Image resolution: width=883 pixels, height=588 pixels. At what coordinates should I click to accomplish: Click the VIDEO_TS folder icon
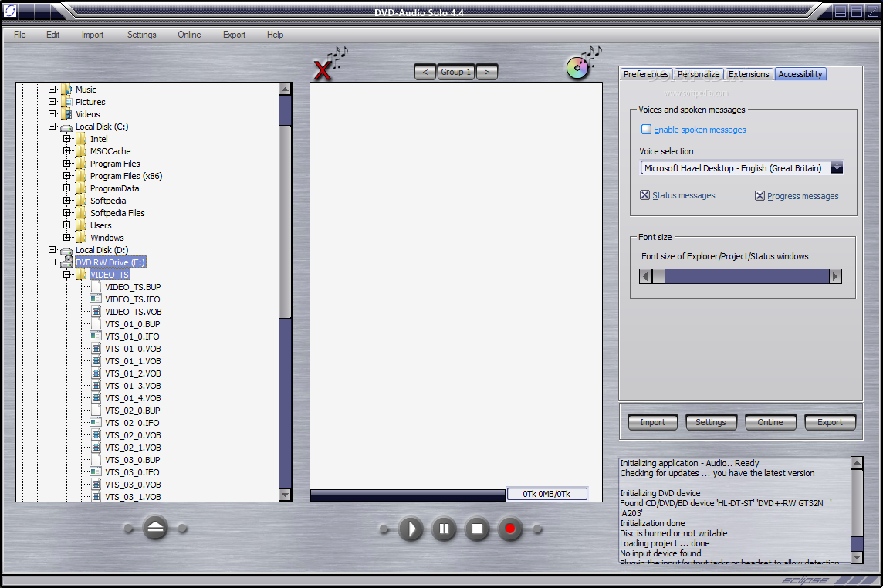(x=81, y=275)
